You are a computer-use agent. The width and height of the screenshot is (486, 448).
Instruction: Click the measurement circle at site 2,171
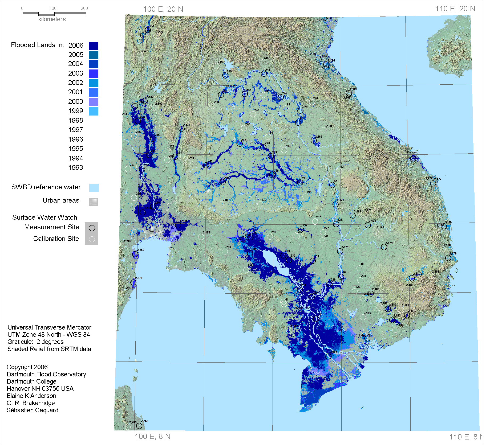(x=340, y=251)
